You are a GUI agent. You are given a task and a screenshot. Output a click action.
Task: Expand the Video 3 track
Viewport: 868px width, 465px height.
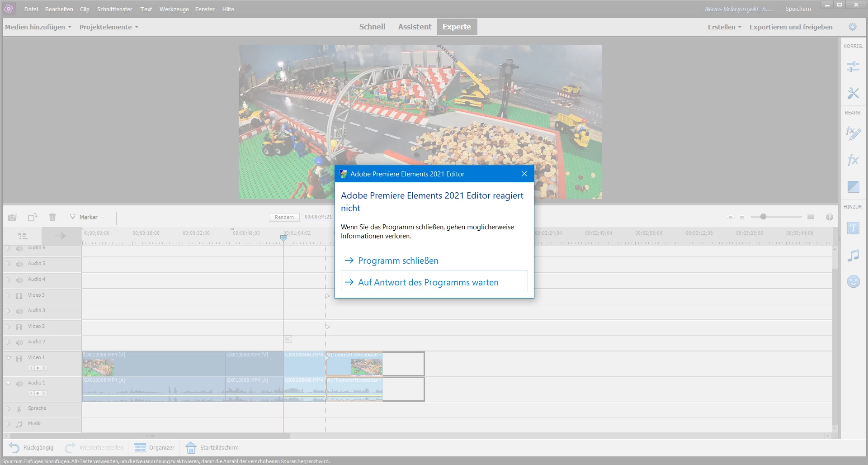tap(8, 295)
